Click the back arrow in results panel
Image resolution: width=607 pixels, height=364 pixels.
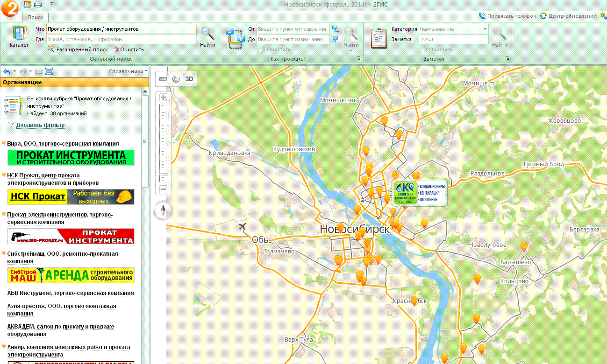click(7, 71)
